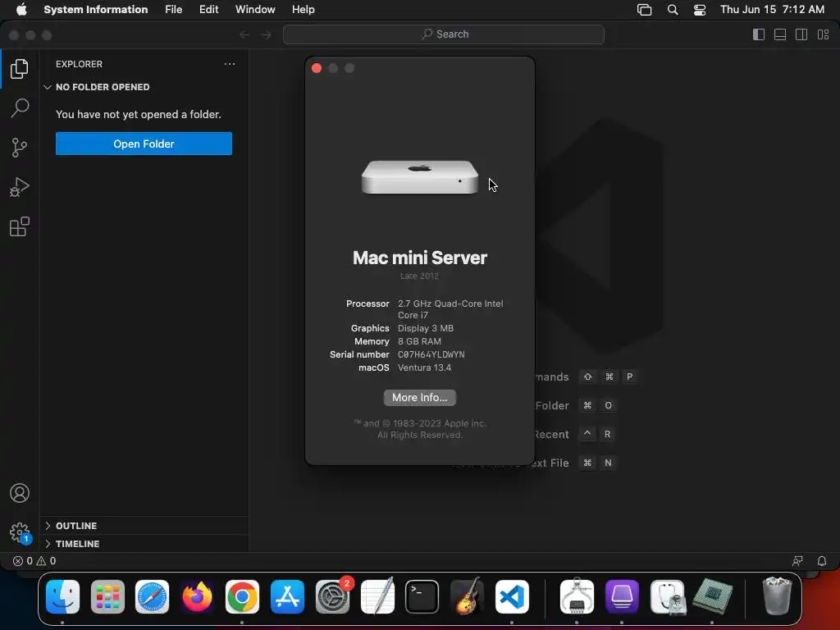Open System Settings with badge in Dock
Viewport: 840px width, 630px height.
tap(333, 596)
